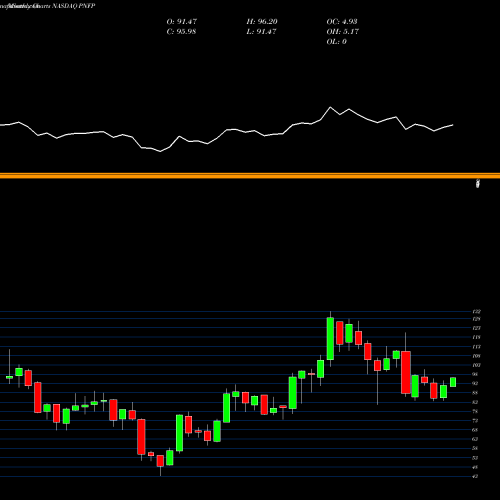The height and width of the screenshot is (500, 500).
Task: Select the lowest red candlestick at chart bottom
Action: (160, 461)
